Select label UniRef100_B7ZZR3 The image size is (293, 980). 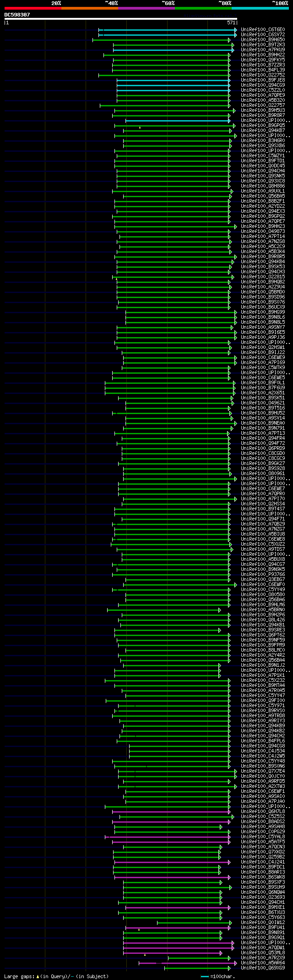263,65
